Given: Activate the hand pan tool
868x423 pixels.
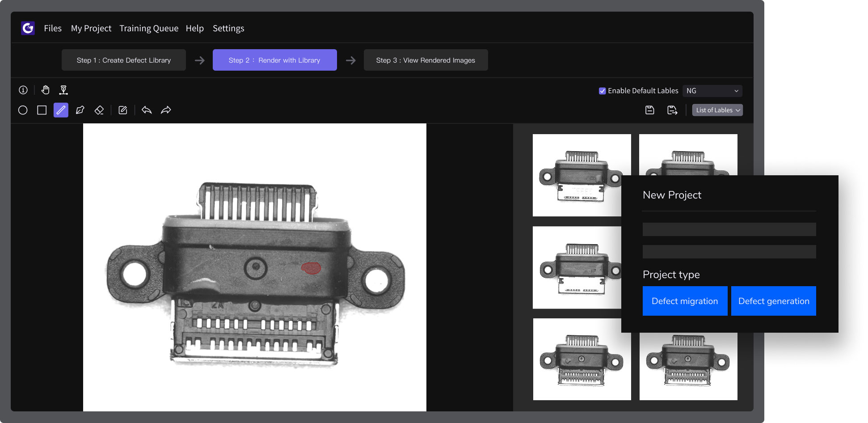Looking at the screenshot, I should click(x=45, y=90).
